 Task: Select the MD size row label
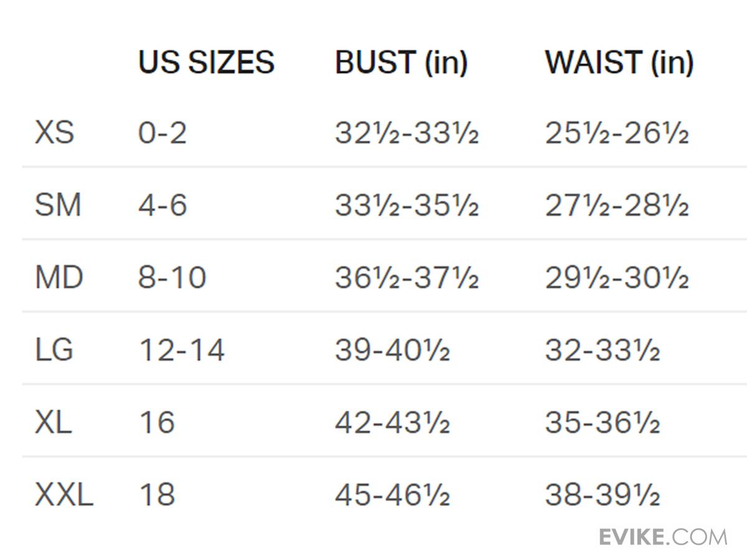[x=59, y=278]
